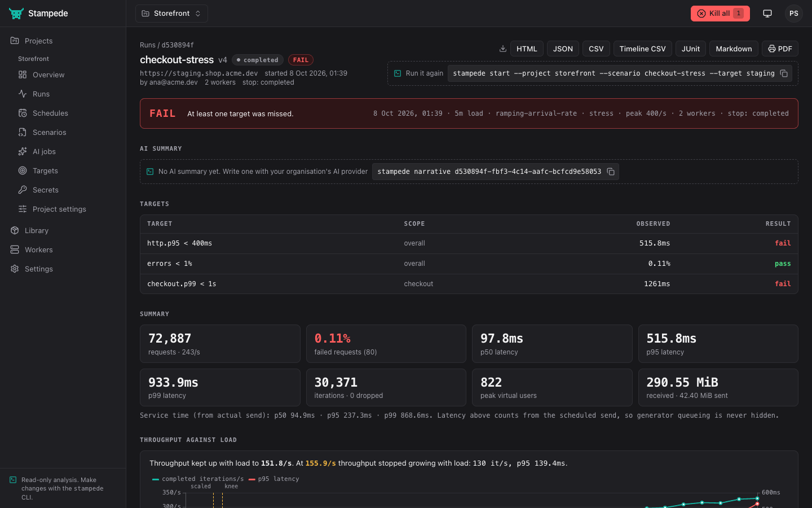
Task: Click the Stampede logo icon
Action: coord(16,14)
